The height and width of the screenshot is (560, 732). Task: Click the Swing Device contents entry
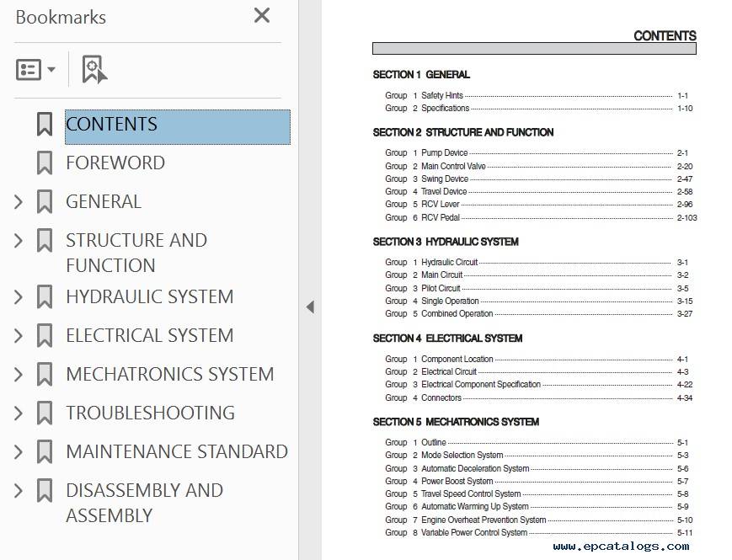[539, 179]
